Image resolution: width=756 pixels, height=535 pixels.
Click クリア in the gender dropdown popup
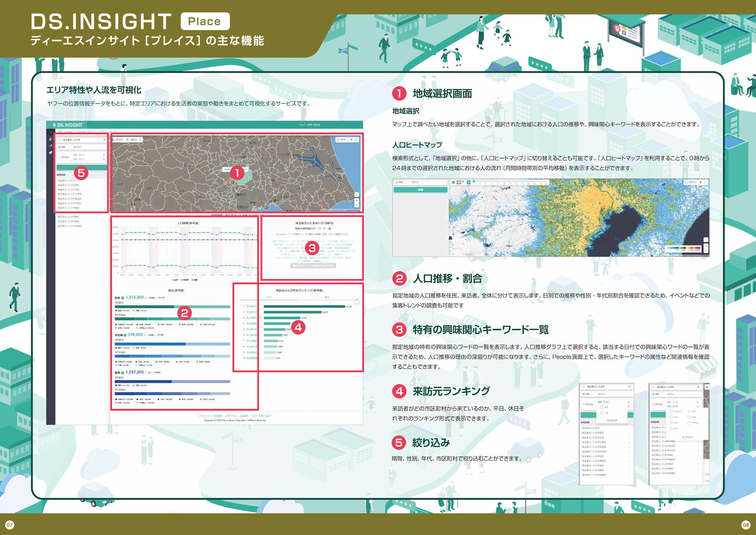pos(612,421)
